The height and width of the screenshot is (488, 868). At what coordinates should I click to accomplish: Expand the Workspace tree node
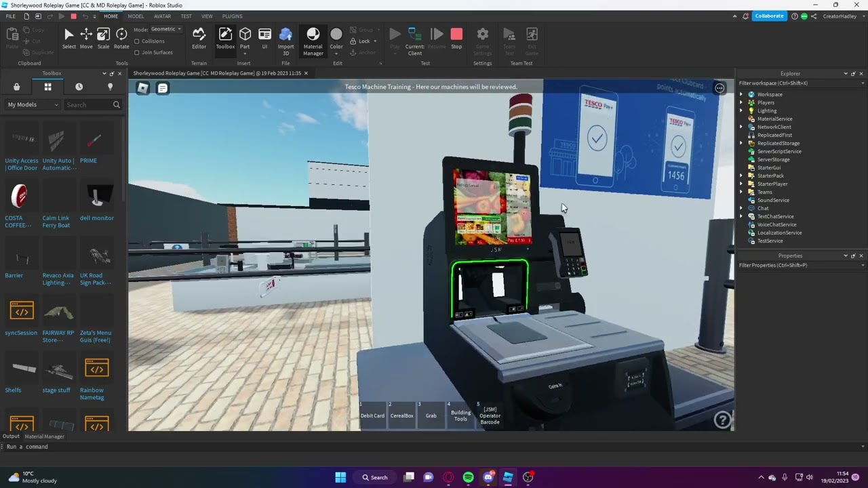[x=741, y=94]
